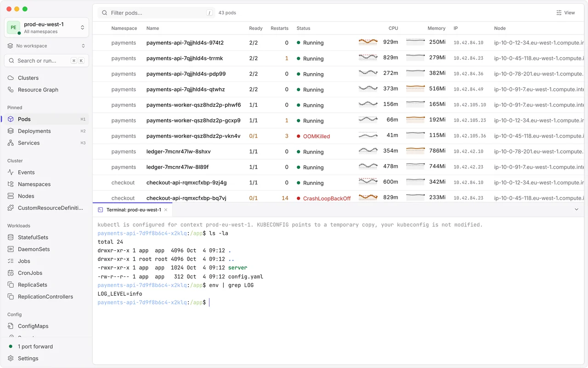588x368 pixels.
Task: Click the Resource Graph icon
Action: pyautogui.click(x=11, y=90)
